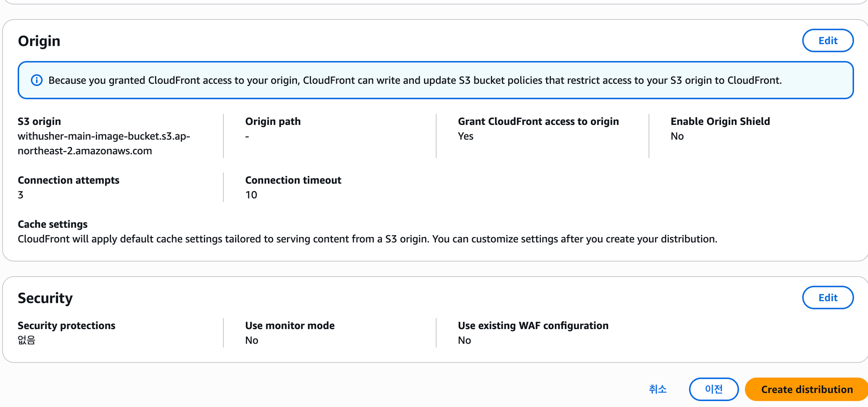868x407 pixels.
Task: Edit the Security section
Action: tap(827, 298)
